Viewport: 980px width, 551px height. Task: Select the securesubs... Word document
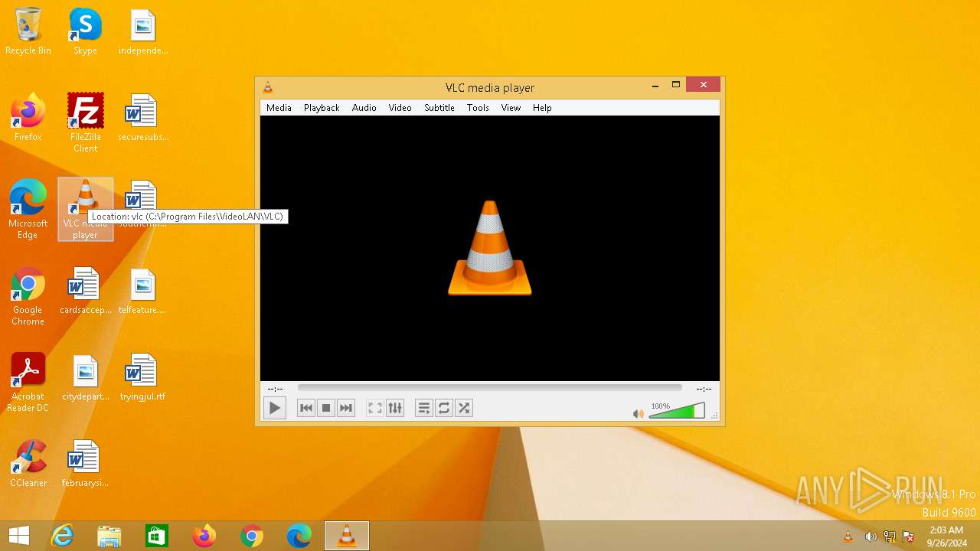pos(143,118)
